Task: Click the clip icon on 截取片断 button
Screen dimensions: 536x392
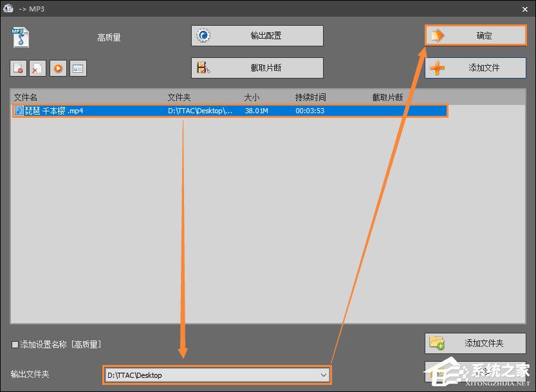Action: [203, 68]
